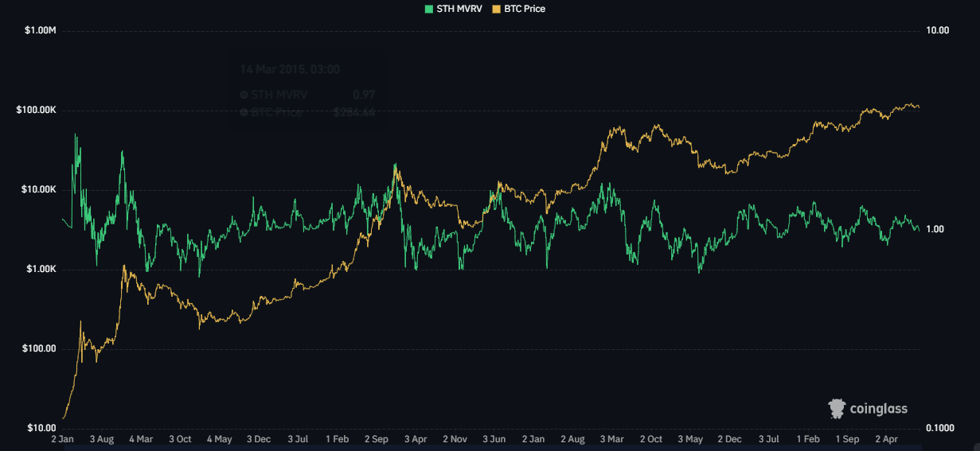The height and width of the screenshot is (451, 980).
Task: Select the 2 Apr date marker
Action: (x=886, y=439)
